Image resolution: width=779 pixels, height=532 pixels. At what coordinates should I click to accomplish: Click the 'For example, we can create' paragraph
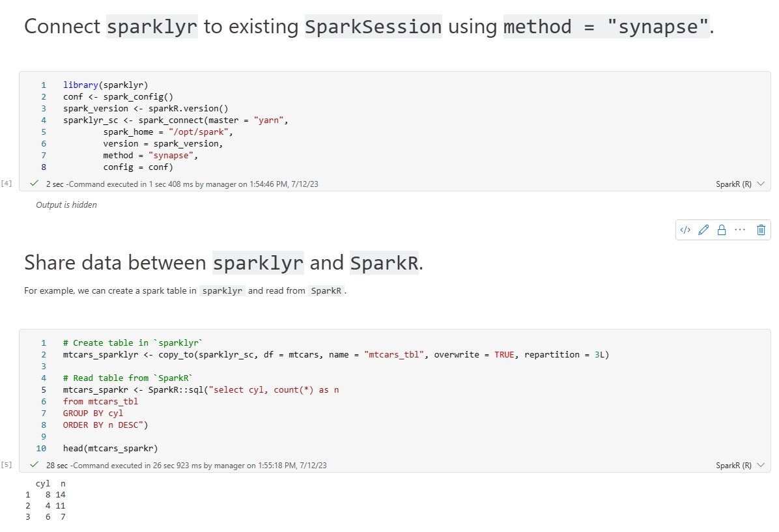(186, 290)
